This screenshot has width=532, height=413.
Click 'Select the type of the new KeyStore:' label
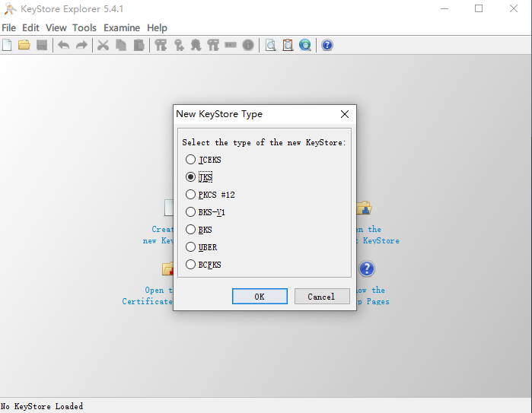263,142
